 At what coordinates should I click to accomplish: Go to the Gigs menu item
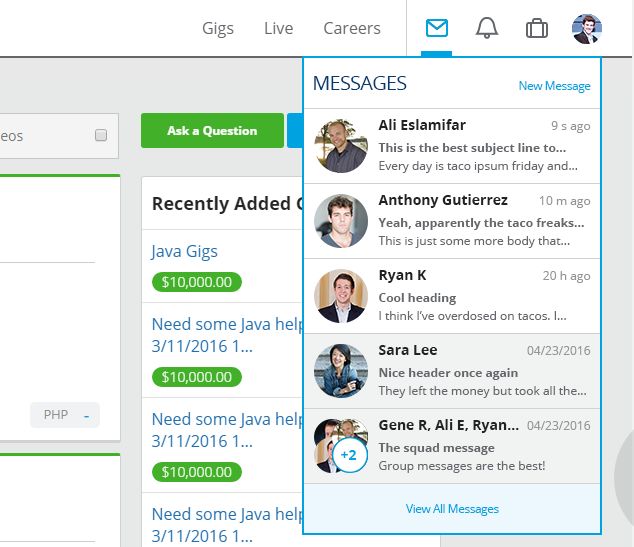coord(218,28)
